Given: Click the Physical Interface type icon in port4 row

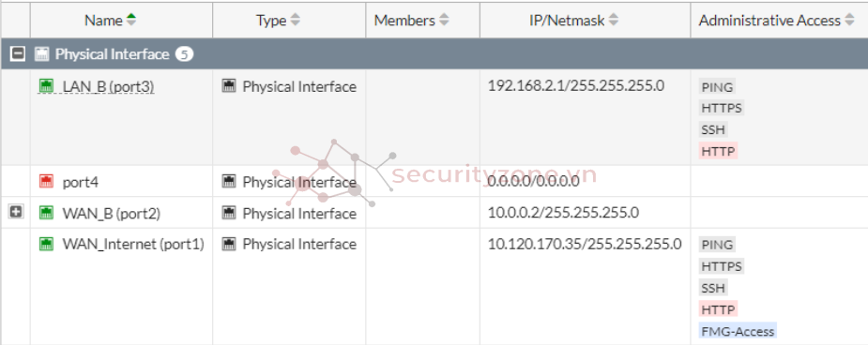Looking at the screenshot, I should pos(229,181).
